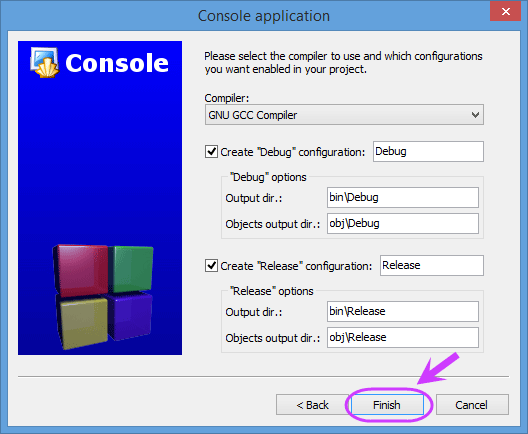Select the bin\Release output dir field
Image resolution: width=528 pixels, height=434 pixels.
point(403,311)
